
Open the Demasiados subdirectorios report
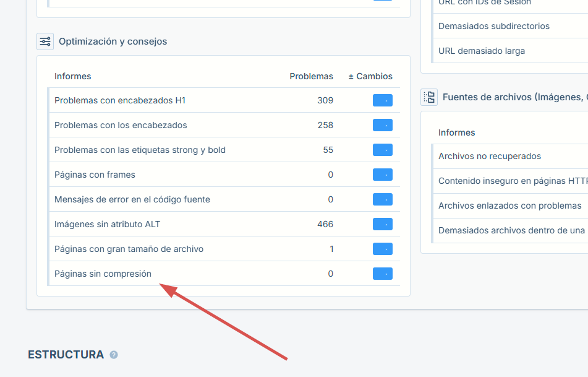click(494, 26)
